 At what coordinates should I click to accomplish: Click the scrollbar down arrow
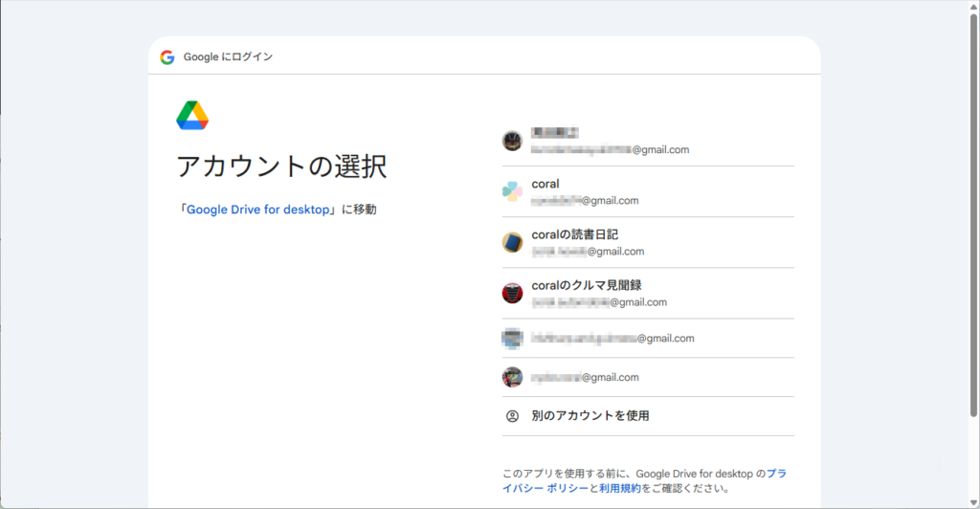(x=973, y=502)
